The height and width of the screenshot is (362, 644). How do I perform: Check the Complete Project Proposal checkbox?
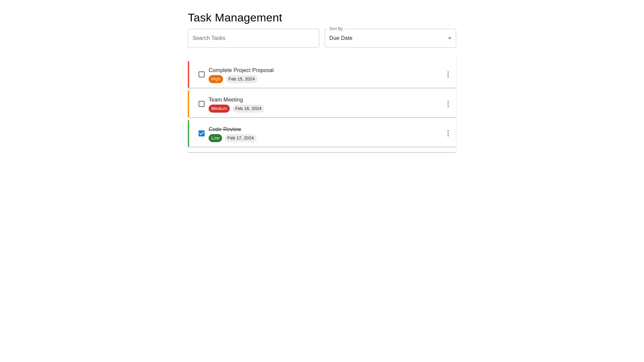(x=202, y=74)
